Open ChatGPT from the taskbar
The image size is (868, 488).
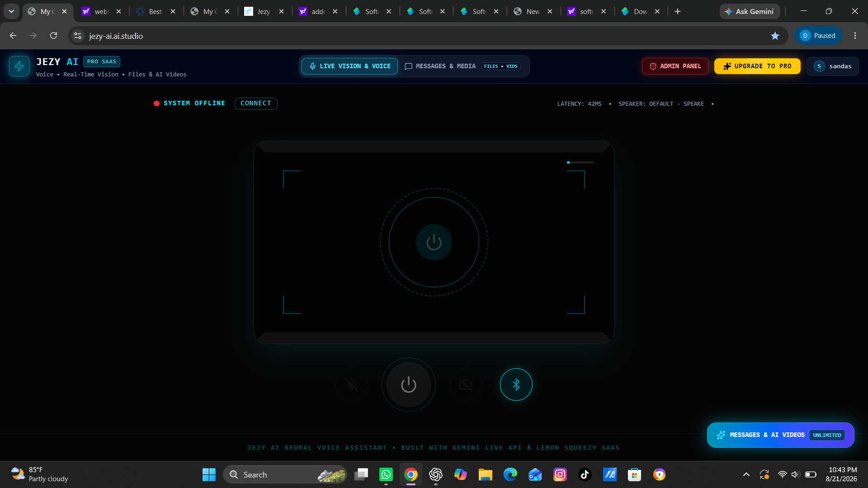(x=436, y=474)
